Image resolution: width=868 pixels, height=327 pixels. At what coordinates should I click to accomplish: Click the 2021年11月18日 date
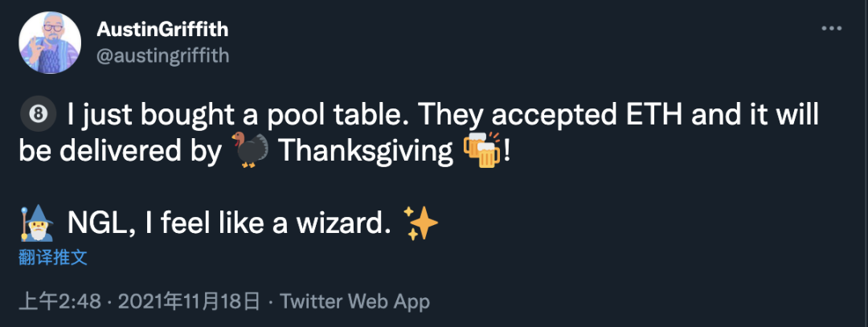point(189,301)
